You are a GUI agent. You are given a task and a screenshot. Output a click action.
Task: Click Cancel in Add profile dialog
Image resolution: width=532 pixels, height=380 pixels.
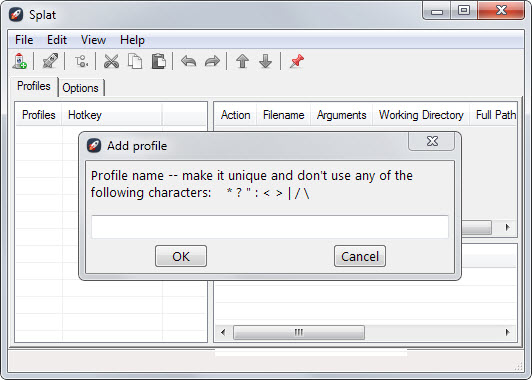[360, 256]
